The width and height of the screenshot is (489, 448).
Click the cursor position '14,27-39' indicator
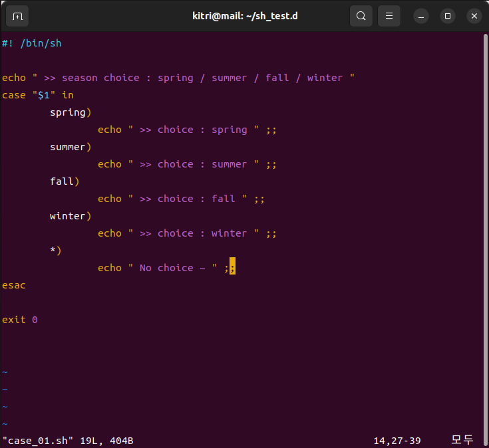(x=397, y=441)
